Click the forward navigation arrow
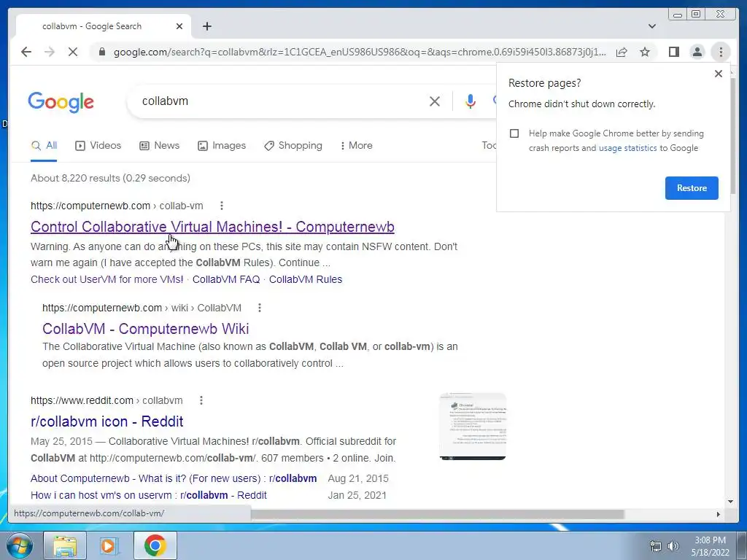Viewport: 747px width, 560px height. coord(50,52)
